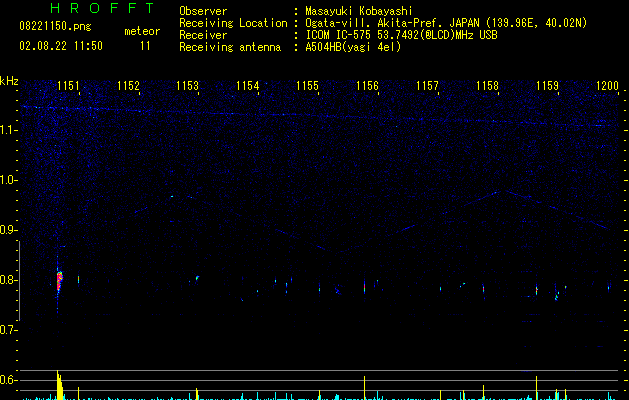Click the 1159 time axis label
The image size is (629, 400).
click(547, 86)
